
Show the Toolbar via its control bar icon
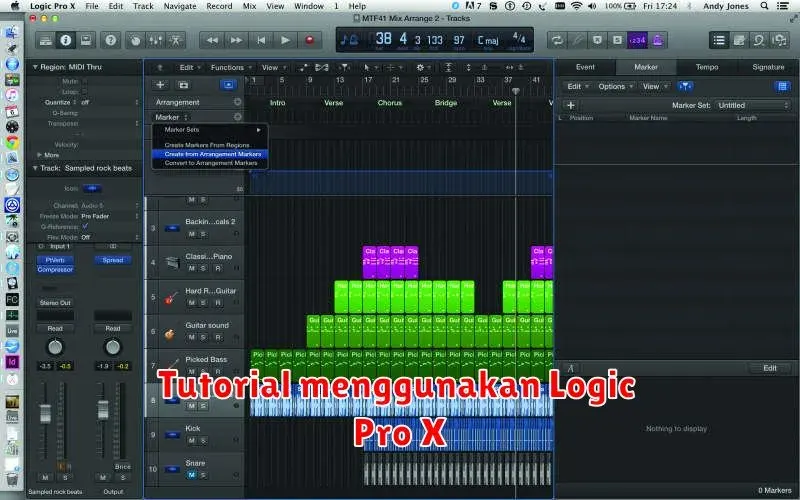[x=86, y=40]
